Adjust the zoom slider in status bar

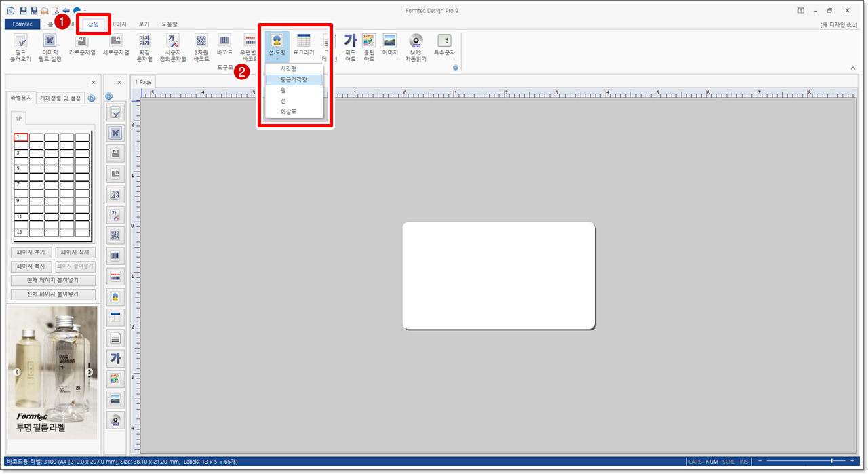click(x=832, y=461)
